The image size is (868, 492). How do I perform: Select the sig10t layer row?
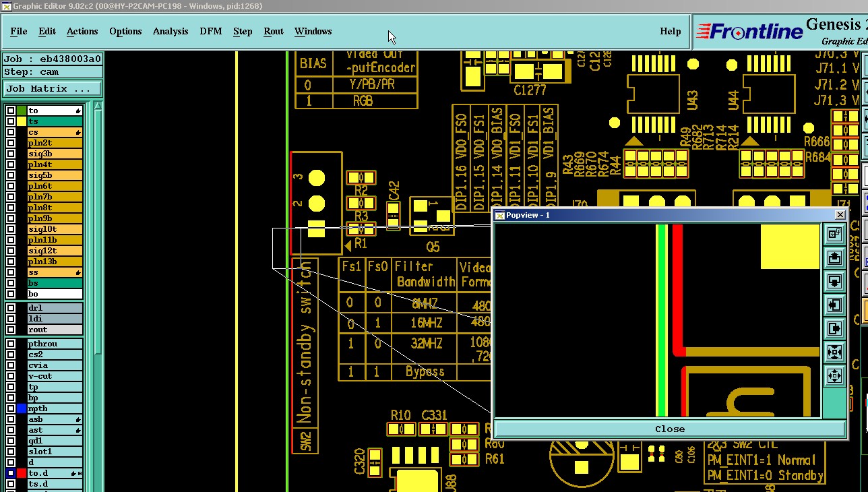(55, 229)
